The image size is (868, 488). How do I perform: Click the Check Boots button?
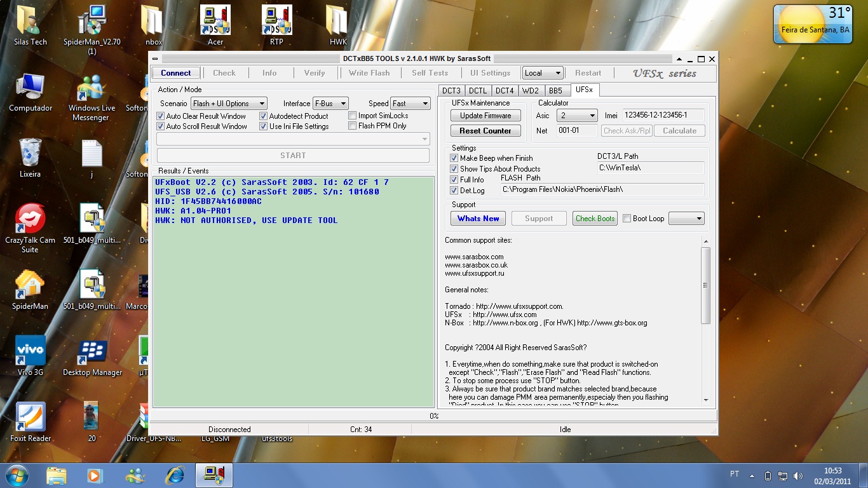(x=595, y=219)
